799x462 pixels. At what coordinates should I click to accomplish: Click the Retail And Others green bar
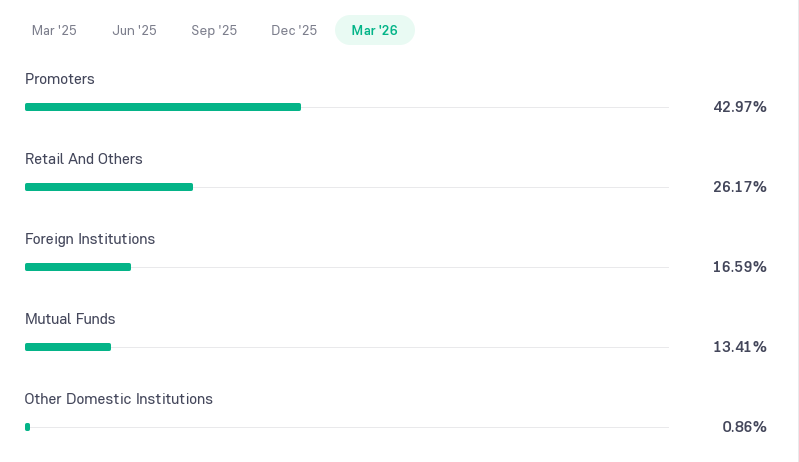[x=109, y=187]
